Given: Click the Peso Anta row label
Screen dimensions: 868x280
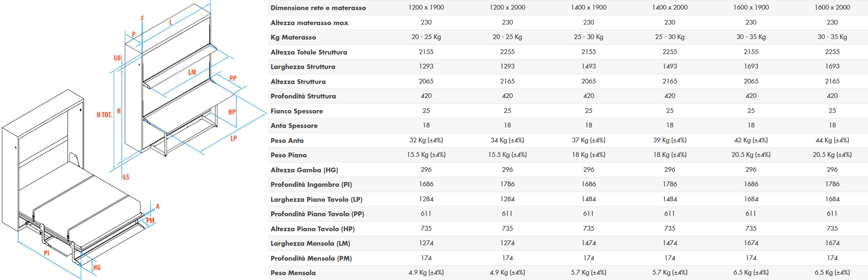Looking at the screenshot, I should [x=287, y=140].
